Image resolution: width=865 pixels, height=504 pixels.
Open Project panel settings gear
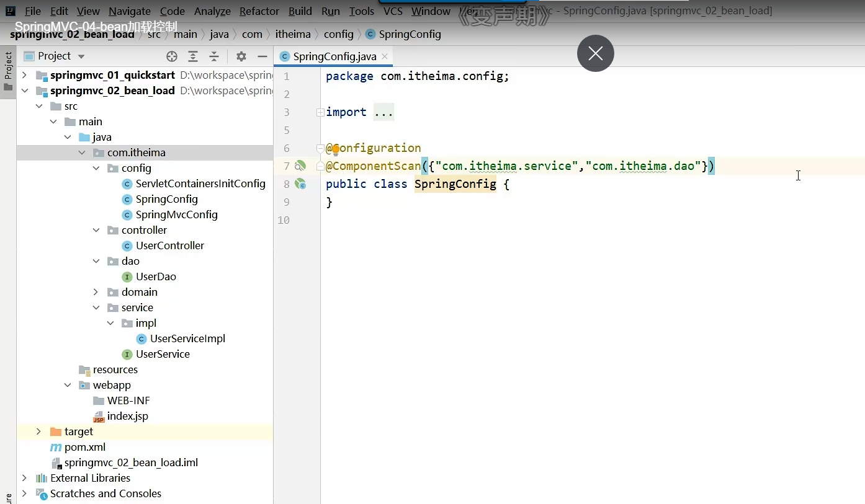[241, 56]
